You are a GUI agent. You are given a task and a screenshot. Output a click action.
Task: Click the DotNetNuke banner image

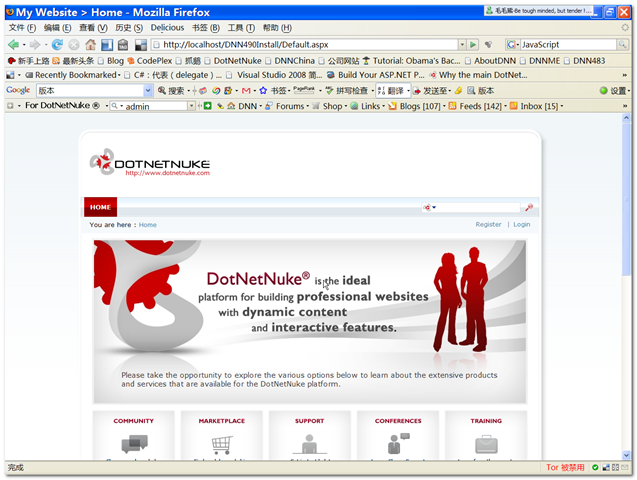[x=310, y=321]
